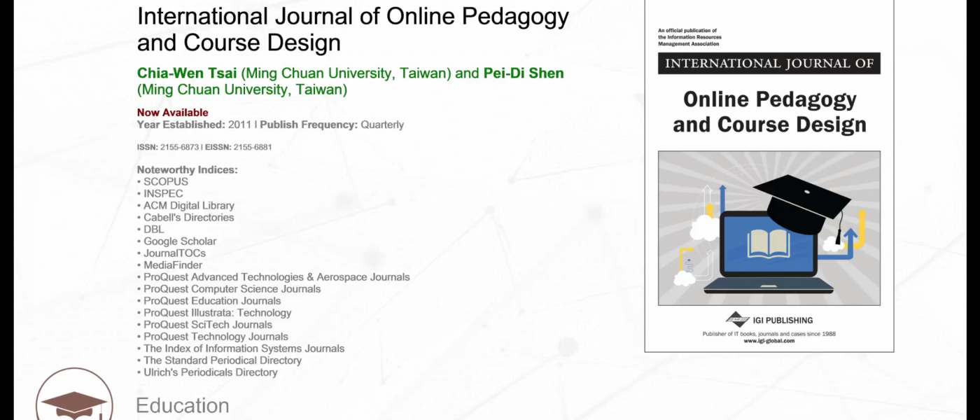
Task: Click the blue upward arrow beside the laptop
Action: 850,240
